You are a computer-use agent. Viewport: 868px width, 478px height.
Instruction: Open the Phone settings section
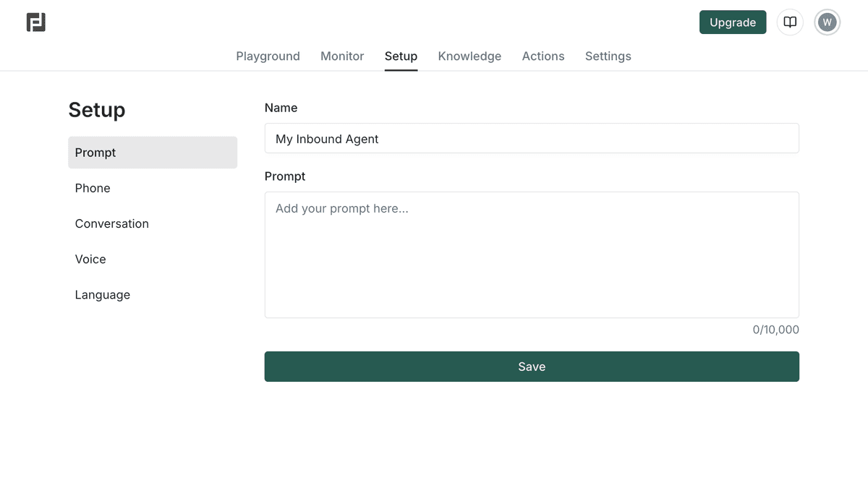tap(93, 188)
